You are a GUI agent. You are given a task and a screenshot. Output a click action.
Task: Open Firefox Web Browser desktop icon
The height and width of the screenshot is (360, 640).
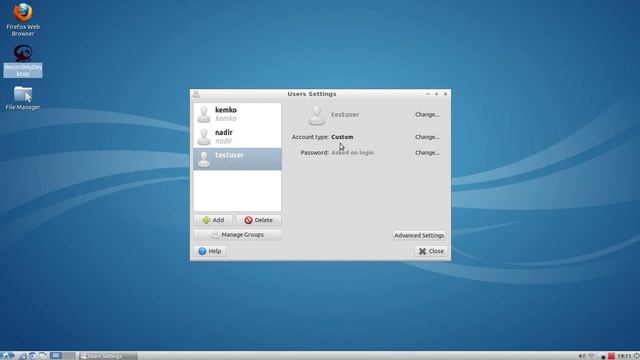coord(23,20)
